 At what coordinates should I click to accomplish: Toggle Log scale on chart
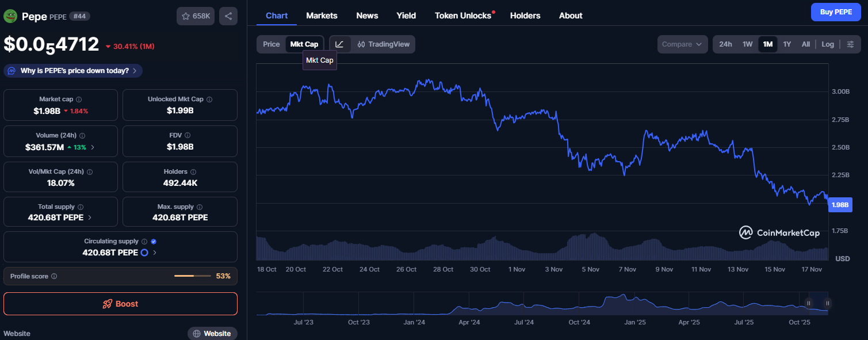click(x=828, y=44)
